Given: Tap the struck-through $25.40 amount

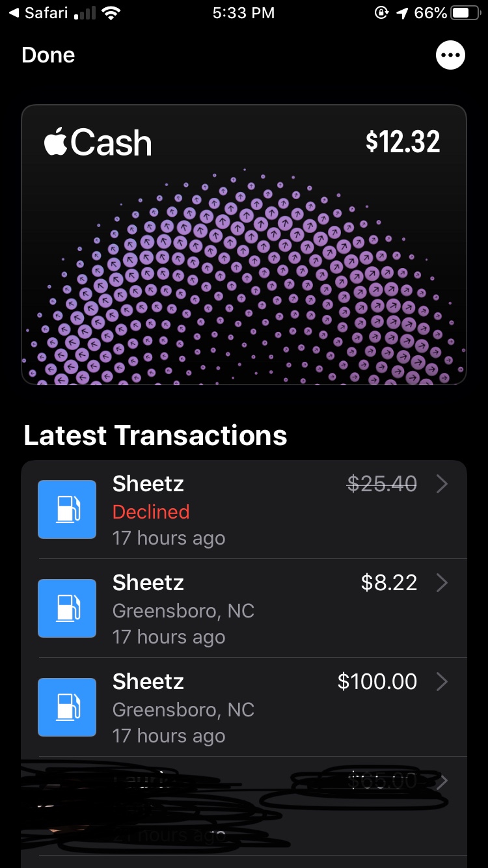Looking at the screenshot, I should [382, 483].
